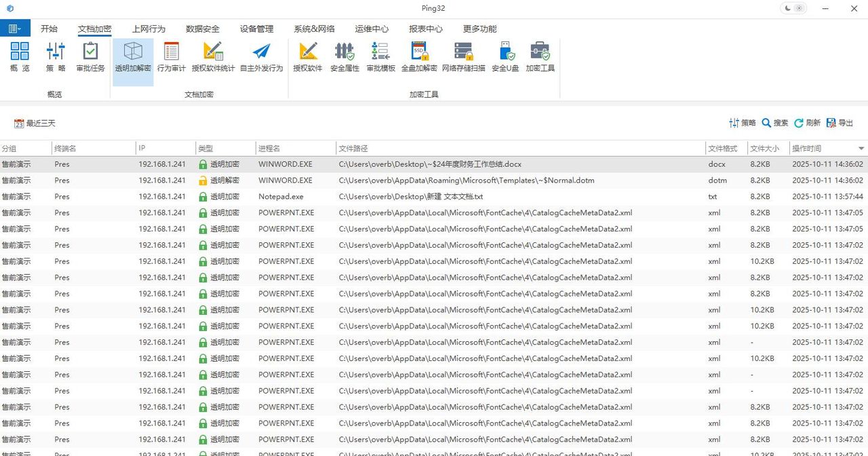Click sort arrow on 操作时间 column
868x456 pixels.
click(861, 149)
